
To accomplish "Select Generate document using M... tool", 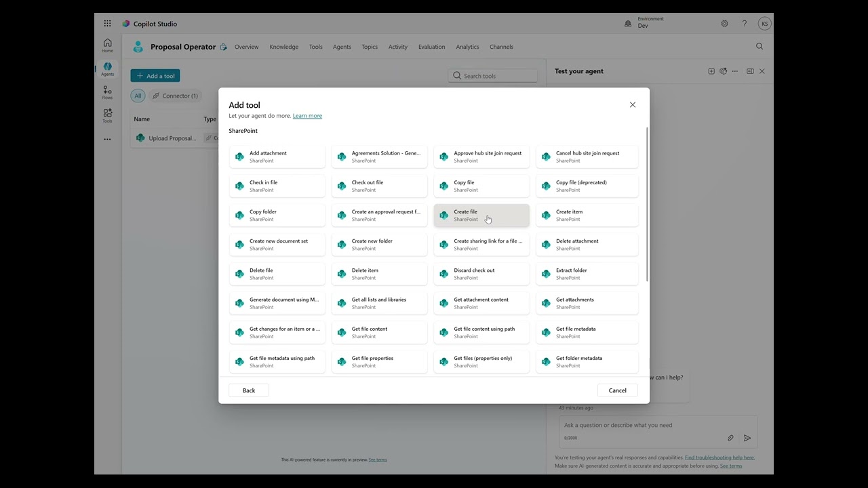I will [x=277, y=302].
